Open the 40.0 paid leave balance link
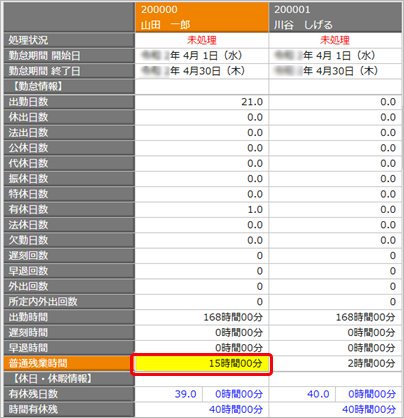The height and width of the screenshot is (418, 404). tap(318, 394)
